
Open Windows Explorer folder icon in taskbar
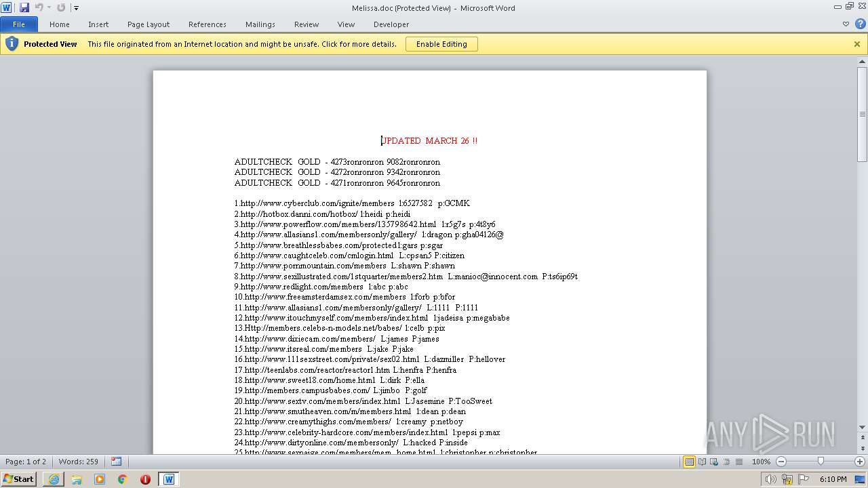click(77, 479)
